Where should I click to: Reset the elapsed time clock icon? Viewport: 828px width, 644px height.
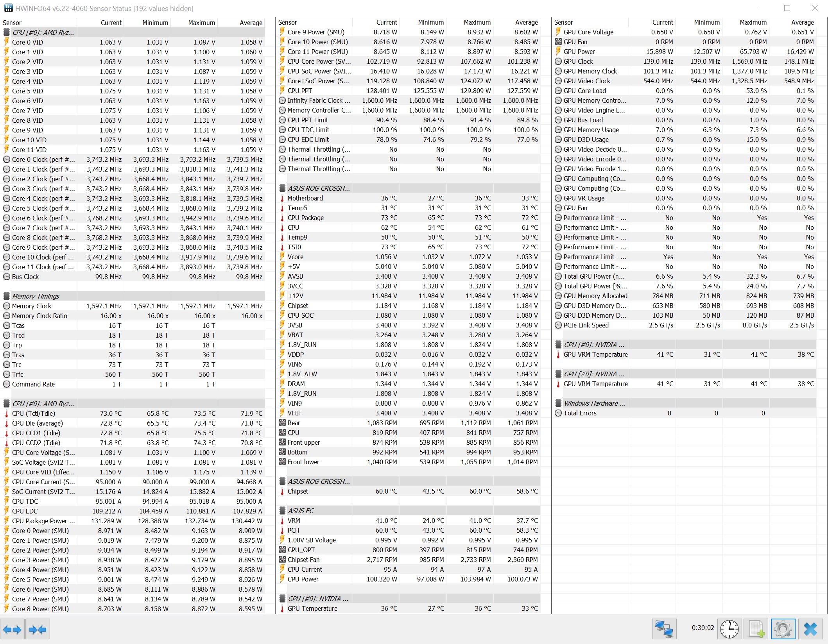point(729,629)
